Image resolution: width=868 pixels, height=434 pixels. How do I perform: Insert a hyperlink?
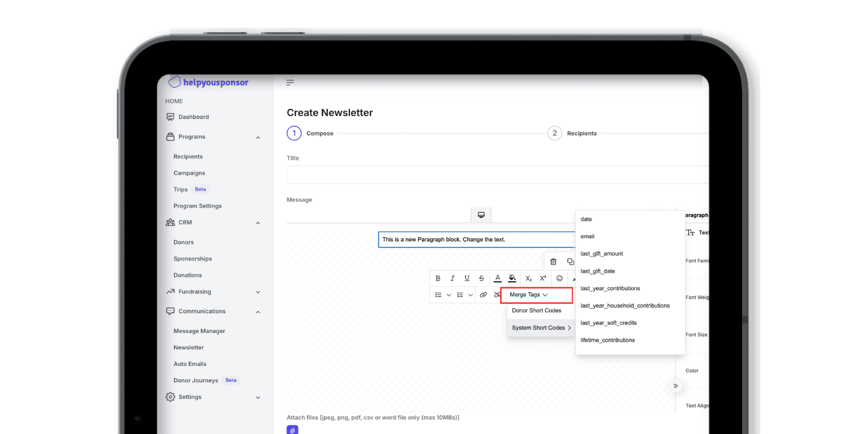pos(483,295)
